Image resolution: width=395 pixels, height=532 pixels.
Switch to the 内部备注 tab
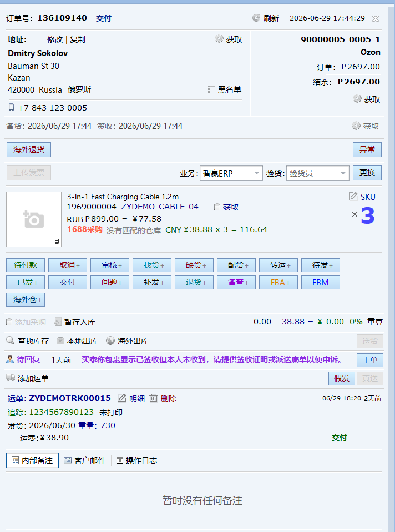(x=32, y=460)
